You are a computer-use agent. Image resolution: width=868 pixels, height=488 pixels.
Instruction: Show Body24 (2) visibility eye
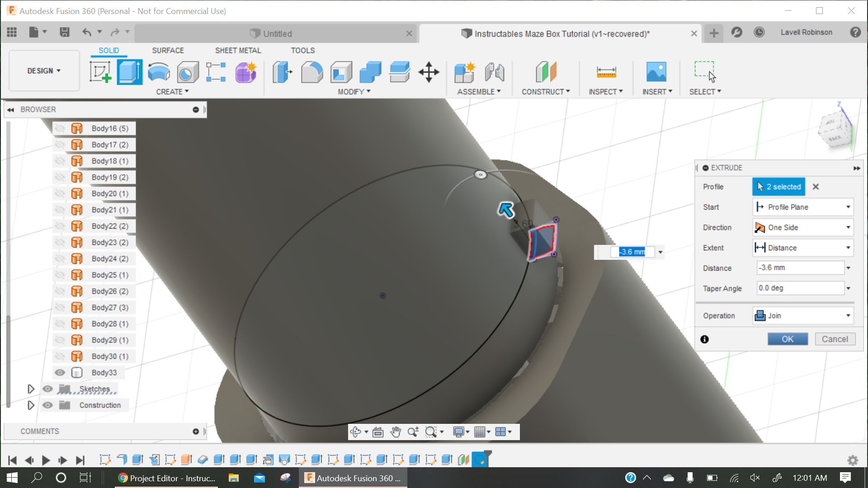coord(60,258)
